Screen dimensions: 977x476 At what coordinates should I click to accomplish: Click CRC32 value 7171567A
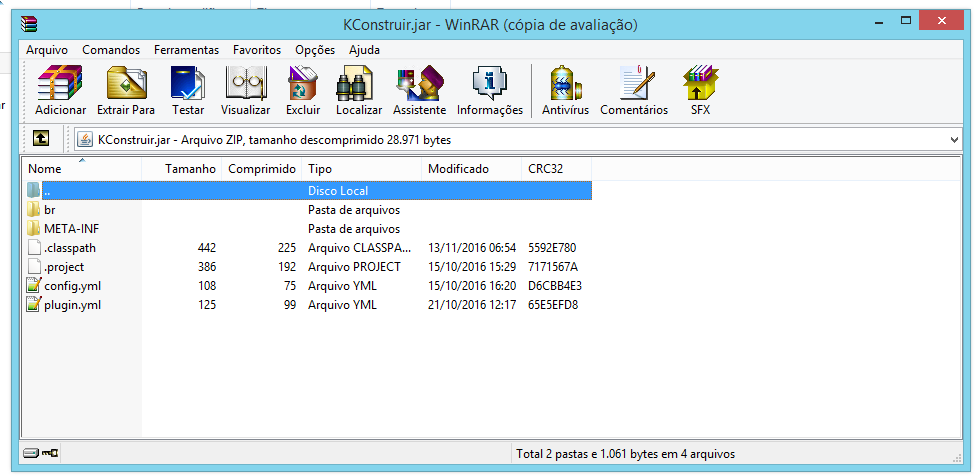point(553,267)
